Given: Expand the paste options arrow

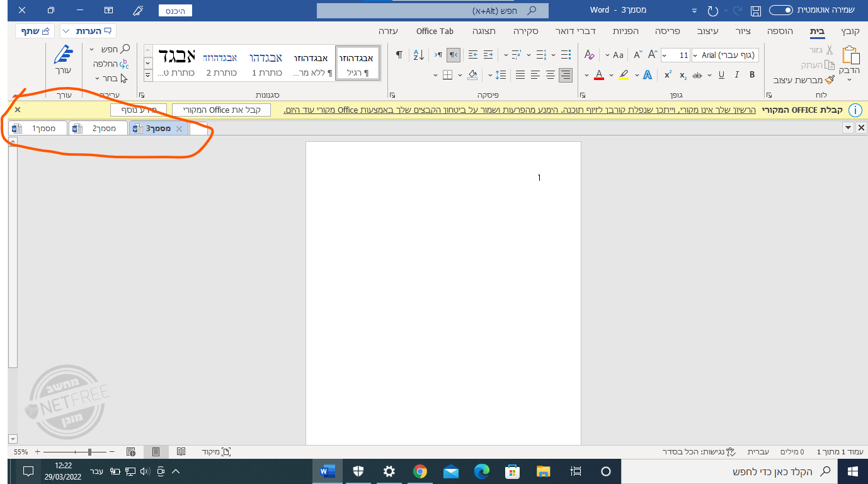Looking at the screenshot, I should [849, 80].
